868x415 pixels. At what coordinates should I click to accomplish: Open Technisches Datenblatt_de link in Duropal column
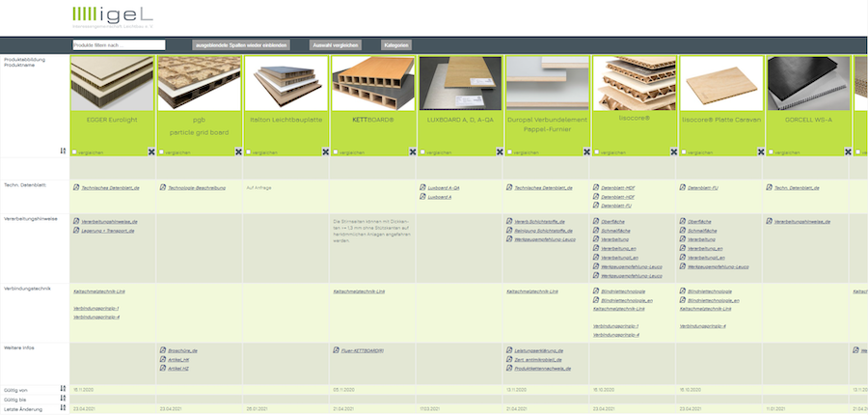pyautogui.click(x=543, y=188)
